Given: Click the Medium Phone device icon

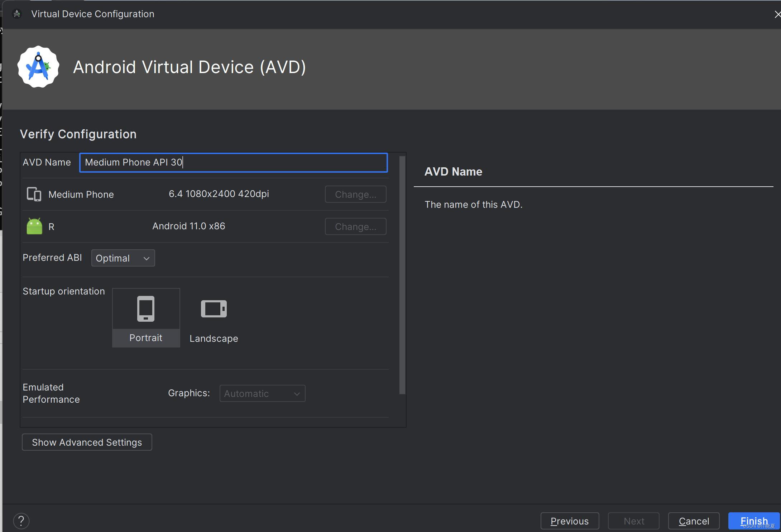Looking at the screenshot, I should (34, 194).
